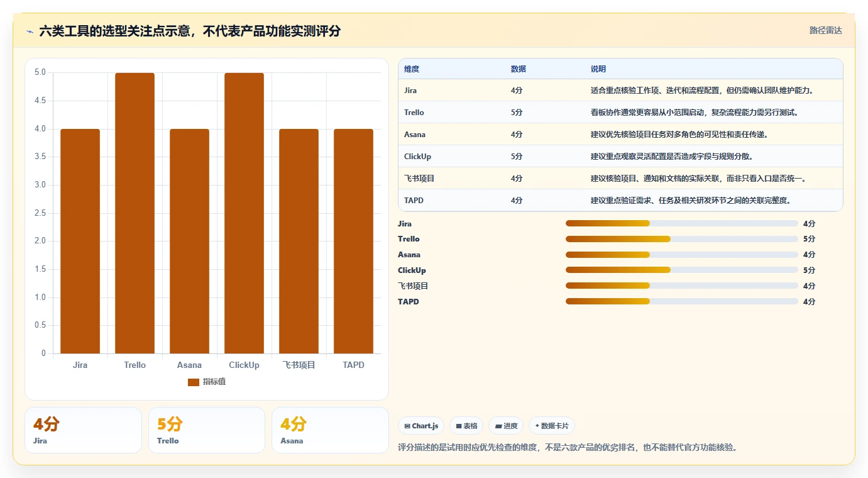Screen dimensions: 868x478
Task: Click the 表格 tag pill
Action: (x=466, y=426)
